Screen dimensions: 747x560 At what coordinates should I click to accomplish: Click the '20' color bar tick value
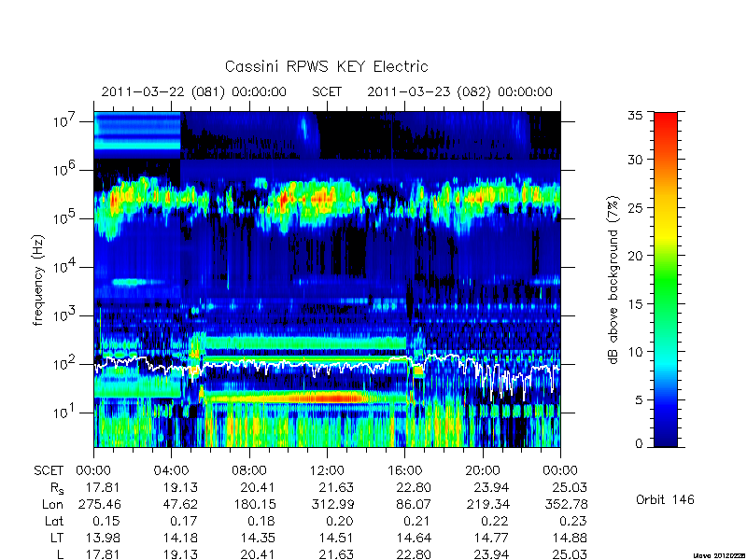pos(634,256)
